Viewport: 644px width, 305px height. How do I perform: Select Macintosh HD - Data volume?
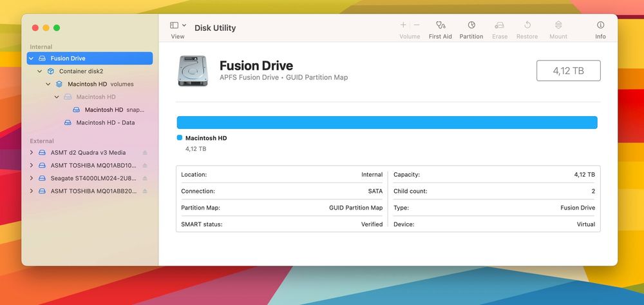106,123
